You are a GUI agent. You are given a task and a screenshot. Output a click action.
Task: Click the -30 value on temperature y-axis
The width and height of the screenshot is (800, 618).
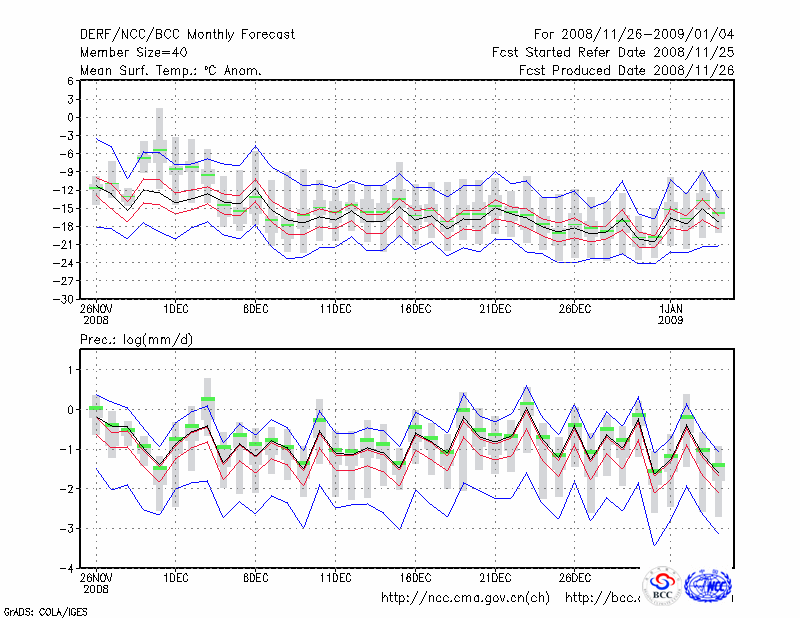[x=66, y=299]
